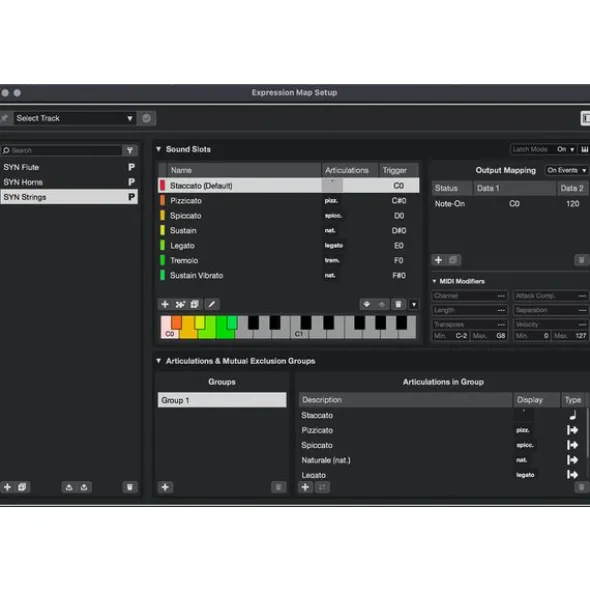The width and height of the screenshot is (590, 591).
Task: Delete the selected expression map
Action: coord(130,487)
